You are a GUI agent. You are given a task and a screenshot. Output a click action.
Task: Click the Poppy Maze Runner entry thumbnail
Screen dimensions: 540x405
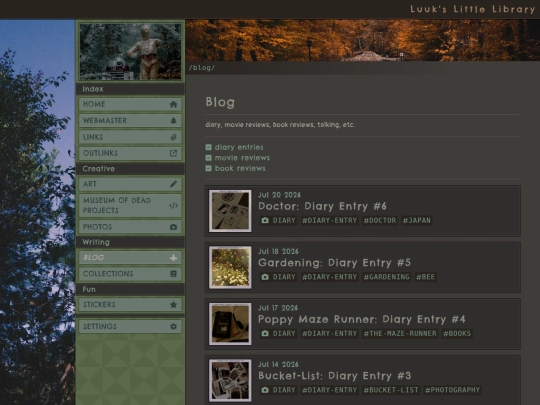(230, 324)
